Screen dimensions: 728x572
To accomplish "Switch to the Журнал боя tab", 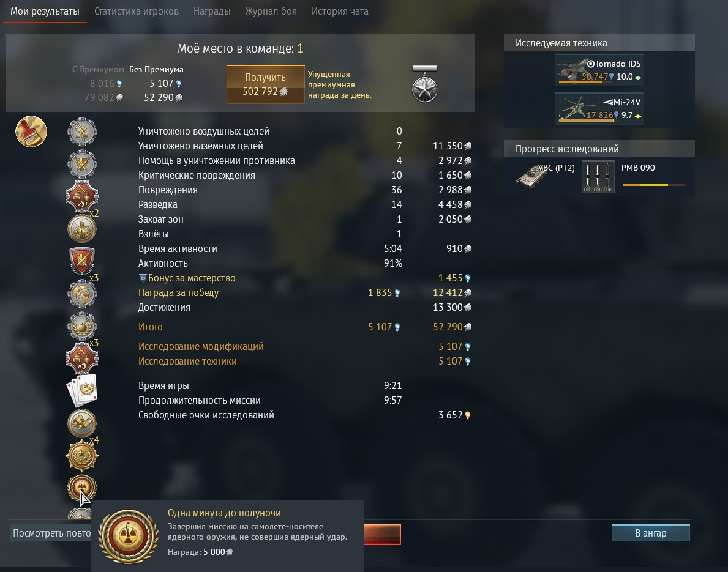I will pos(271,11).
